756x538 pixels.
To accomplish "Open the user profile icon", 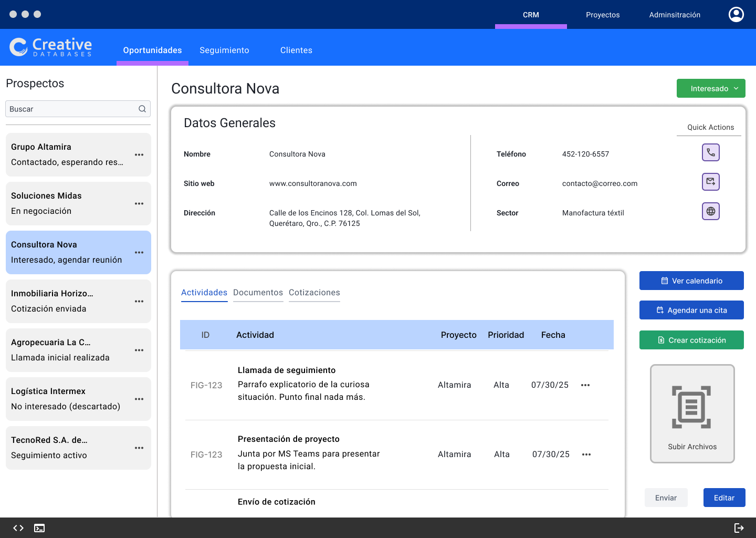I will click(736, 14).
